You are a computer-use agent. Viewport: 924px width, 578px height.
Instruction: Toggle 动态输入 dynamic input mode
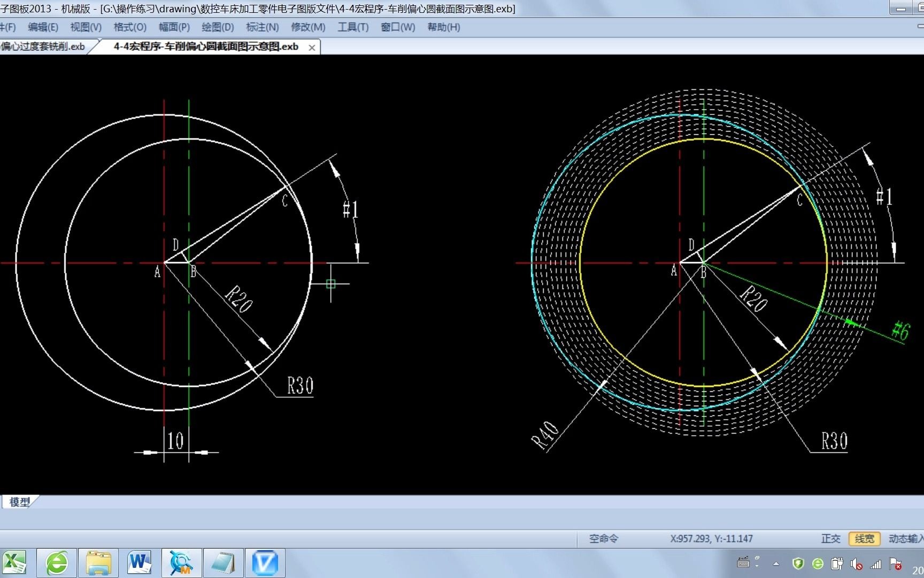(906, 539)
